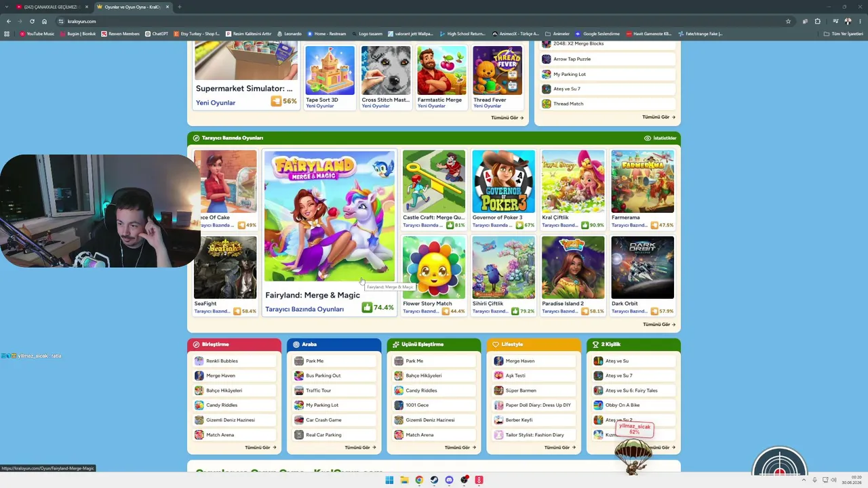Screen dimensions: 868x488
Task: Open the Thread Fever game icon
Action: [x=498, y=70]
